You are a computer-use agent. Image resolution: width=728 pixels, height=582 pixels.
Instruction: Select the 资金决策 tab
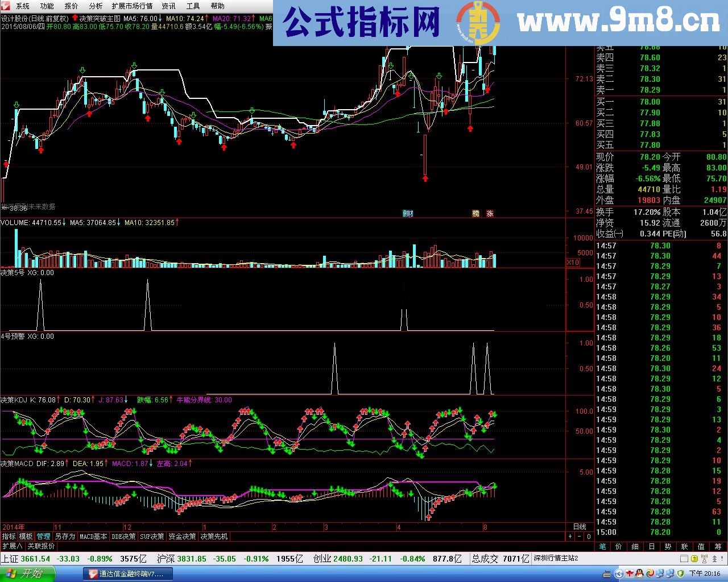click(x=183, y=536)
